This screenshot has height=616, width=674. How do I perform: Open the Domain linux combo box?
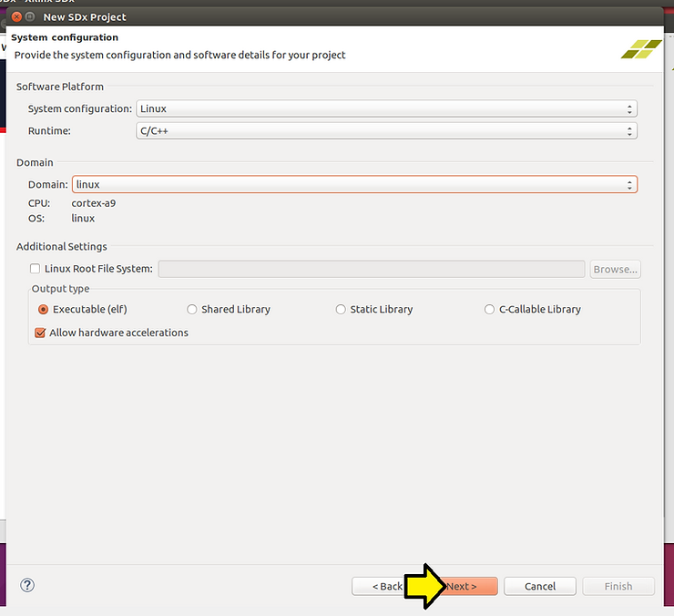point(354,184)
